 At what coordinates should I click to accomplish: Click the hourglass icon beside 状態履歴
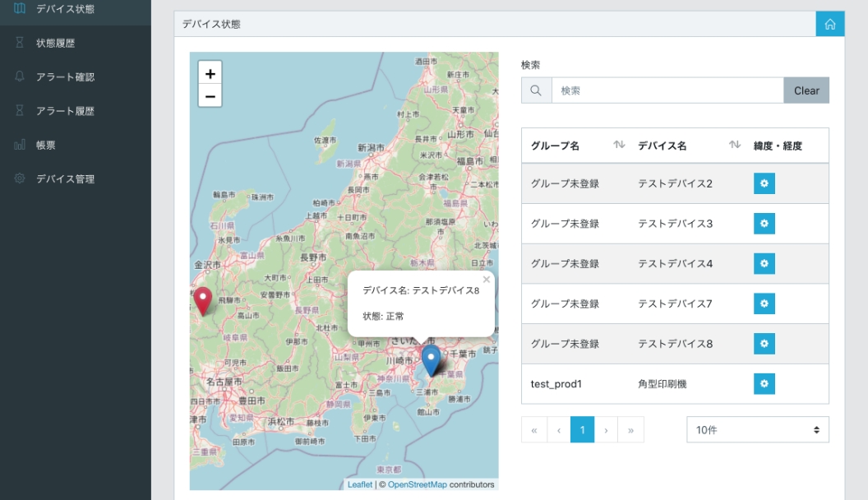click(20, 43)
